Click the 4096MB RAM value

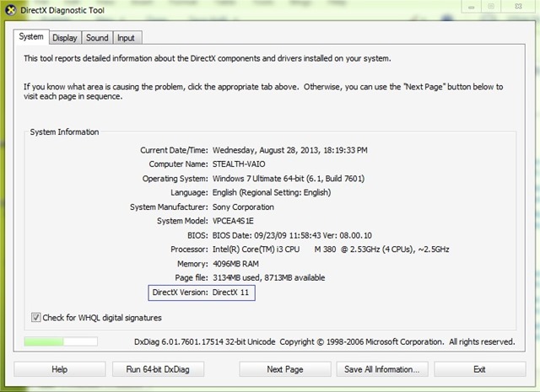coord(235,264)
